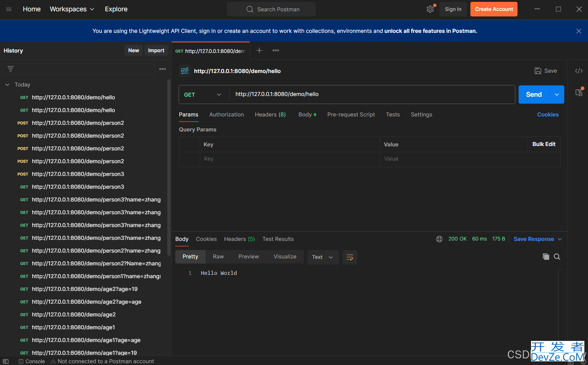Open settings gear icon in header
Image resolution: width=588 pixels, height=365 pixels.
tap(430, 9)
